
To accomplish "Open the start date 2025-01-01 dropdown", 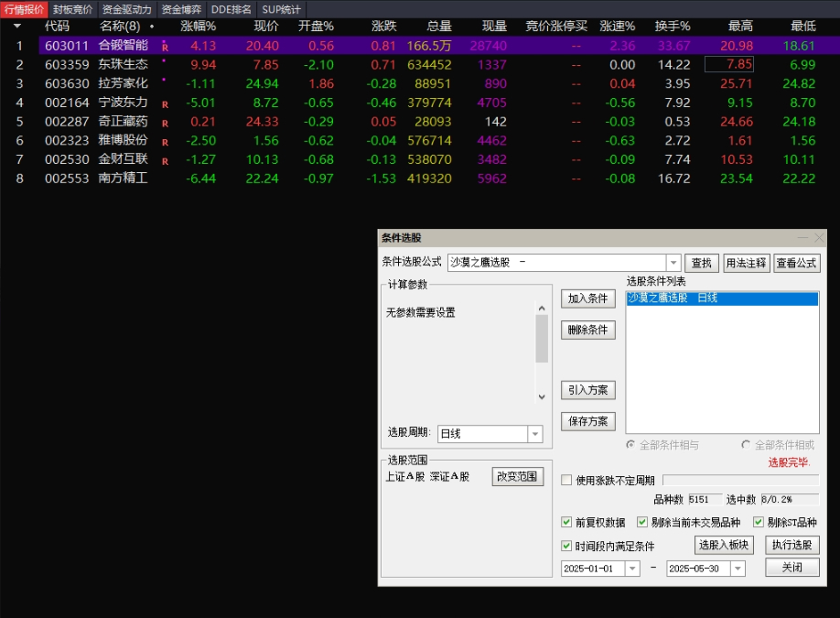I will coord(632,569).
